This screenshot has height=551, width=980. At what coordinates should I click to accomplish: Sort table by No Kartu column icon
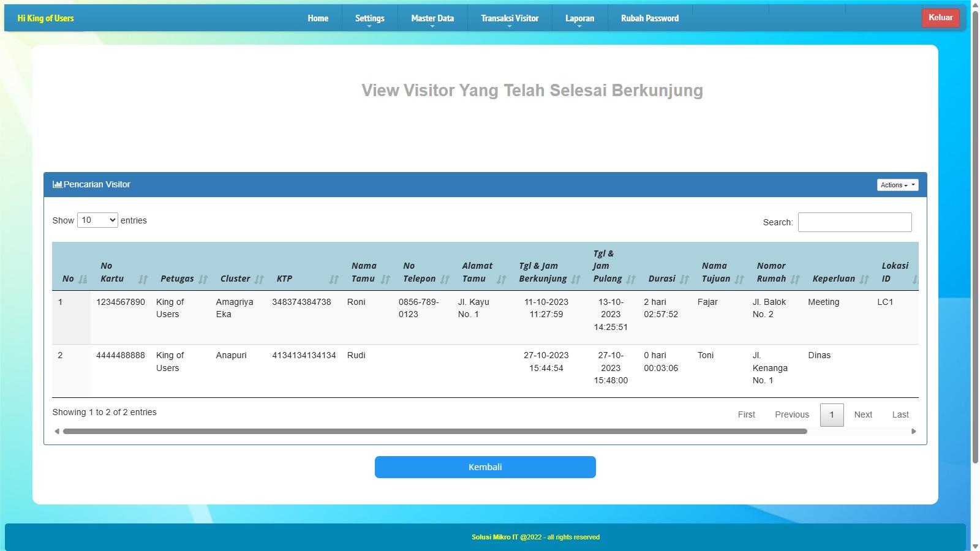(143, 279)
